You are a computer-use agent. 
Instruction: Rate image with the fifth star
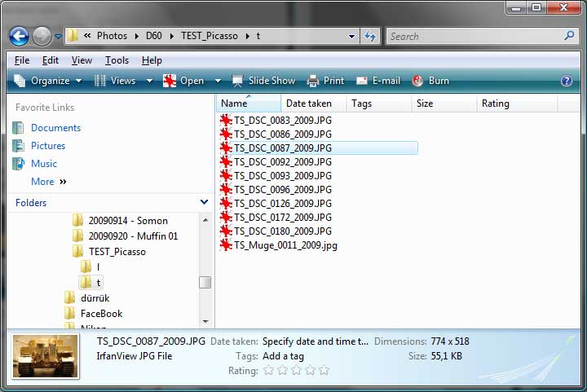click(324, 371)
